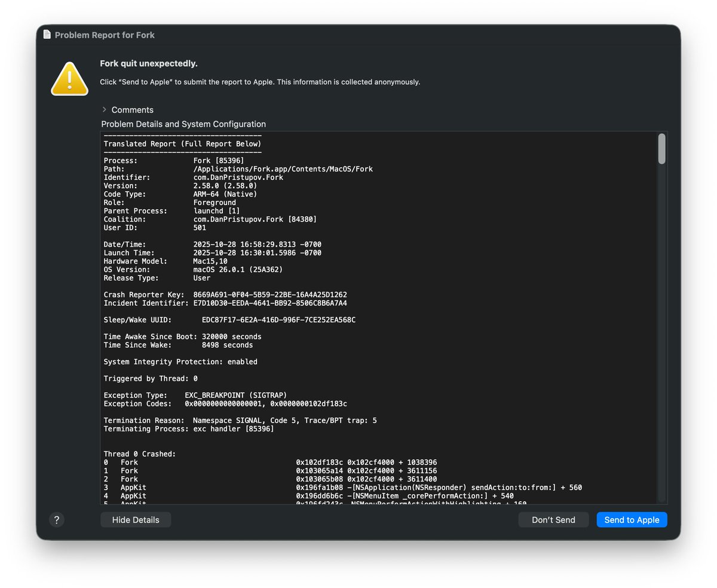This screenshot has height=588, width=717.
Task: Click the Crash Reporter Key line
Action: (225, 295)
